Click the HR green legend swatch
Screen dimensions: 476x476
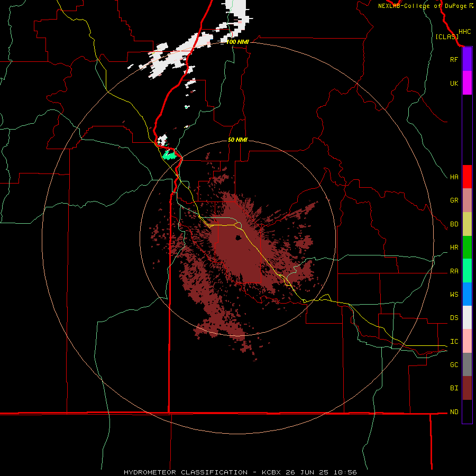tap(467, 248)
